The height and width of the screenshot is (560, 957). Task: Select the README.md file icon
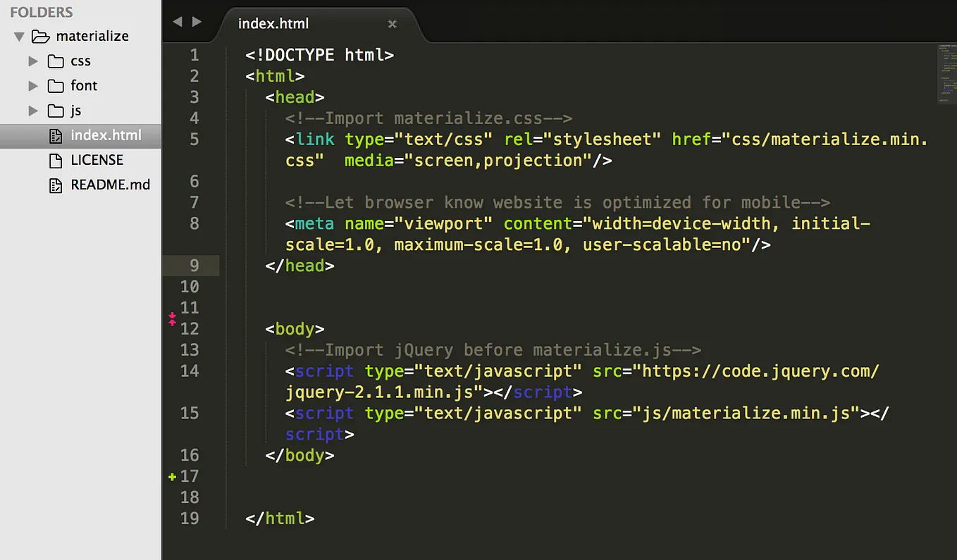click(55, 185)
